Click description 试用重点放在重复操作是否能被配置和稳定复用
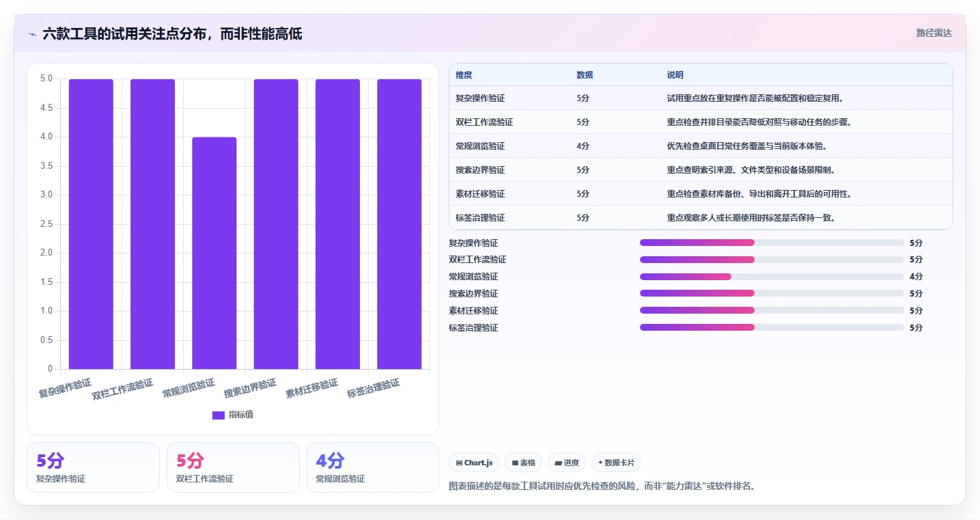This screenshot has height=520, width=980. tap(756, 98)
